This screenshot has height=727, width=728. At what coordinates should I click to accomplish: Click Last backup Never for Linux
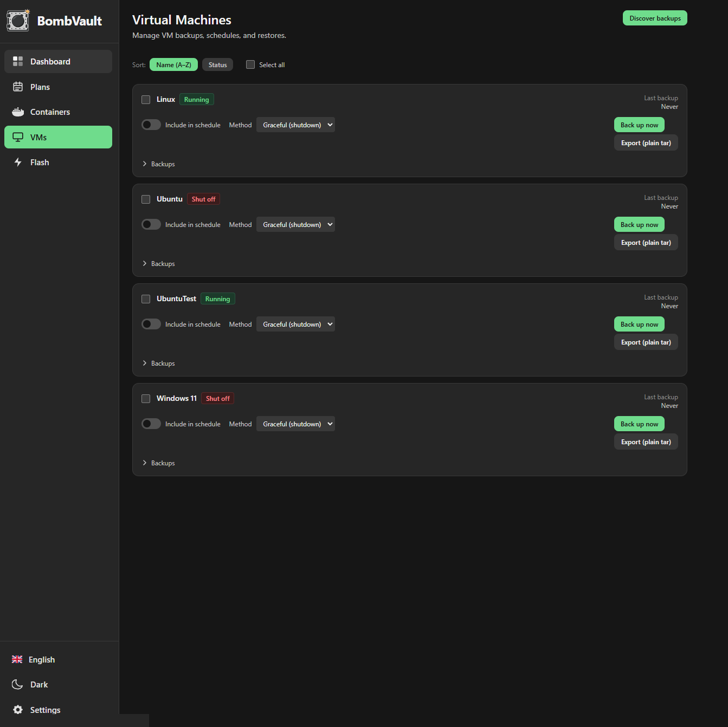[661, 102]
